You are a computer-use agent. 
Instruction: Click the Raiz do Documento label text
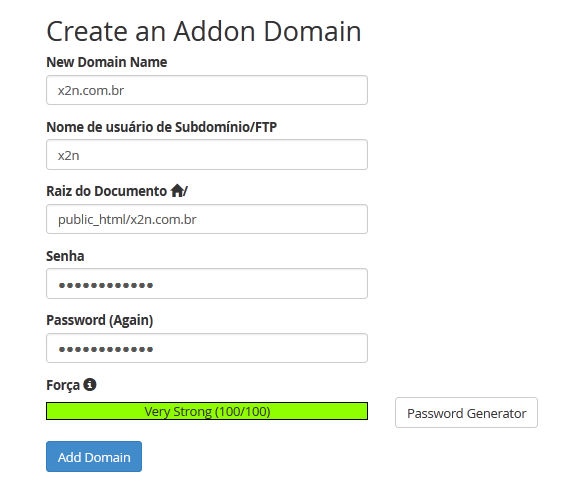[107, 191]
